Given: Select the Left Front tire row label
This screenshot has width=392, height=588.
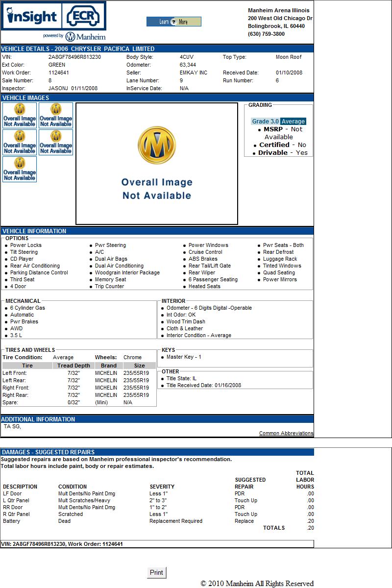Looking at the screenshot, I should click(15, 373).
